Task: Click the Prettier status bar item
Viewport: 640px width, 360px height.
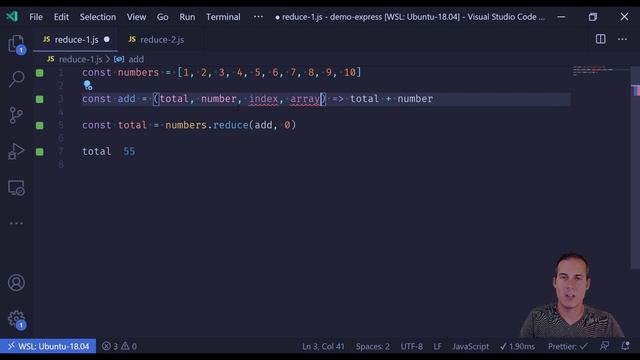Action: tap(567, 347)
